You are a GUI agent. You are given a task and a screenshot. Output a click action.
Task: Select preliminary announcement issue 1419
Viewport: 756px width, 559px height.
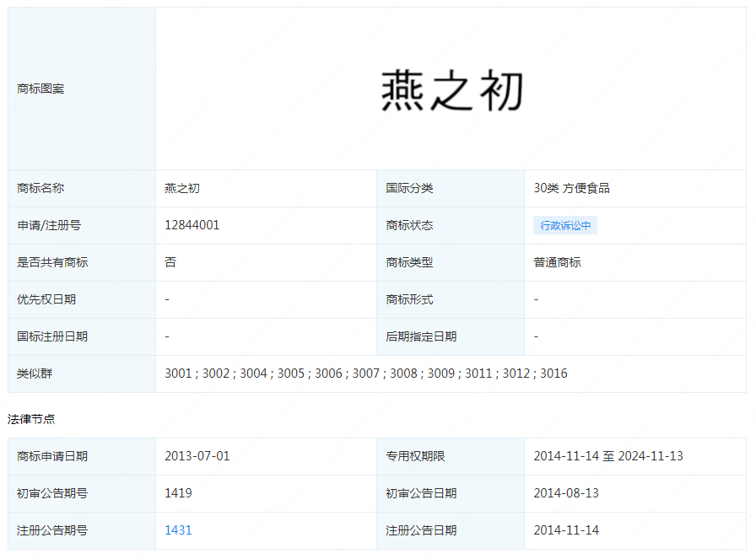[178, 493]
